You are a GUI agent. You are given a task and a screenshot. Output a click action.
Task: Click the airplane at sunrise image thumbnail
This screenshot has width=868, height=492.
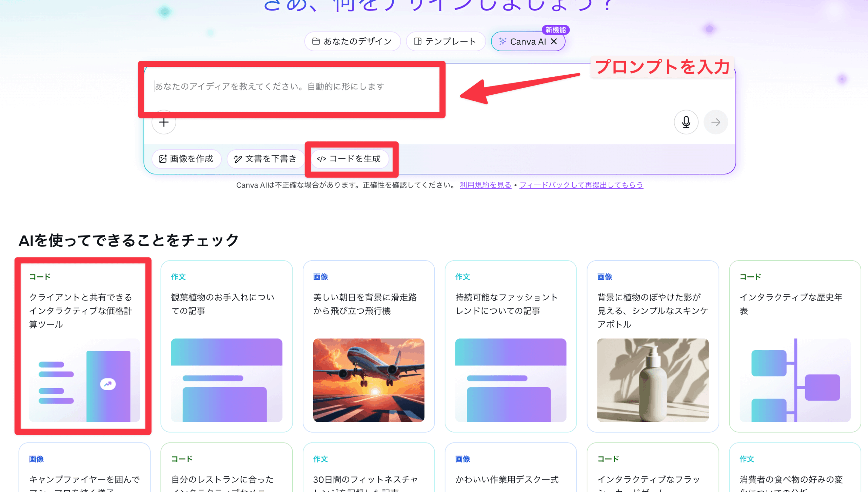[x=369, y=380]
